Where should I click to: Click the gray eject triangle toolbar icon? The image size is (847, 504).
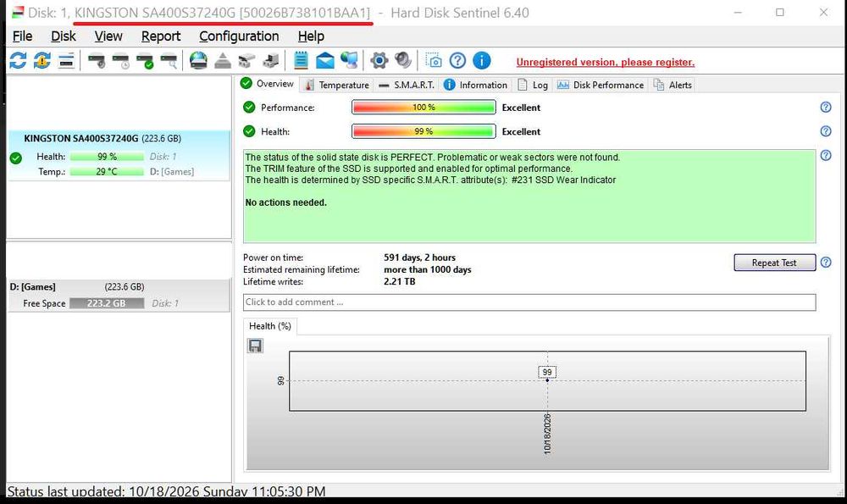[x=223, y=60]
